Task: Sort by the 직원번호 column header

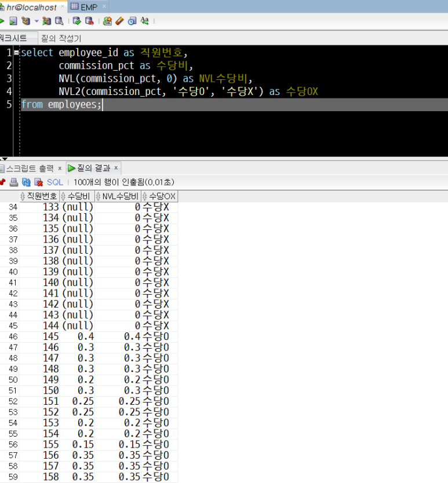Action: click(x=39, y=196)
